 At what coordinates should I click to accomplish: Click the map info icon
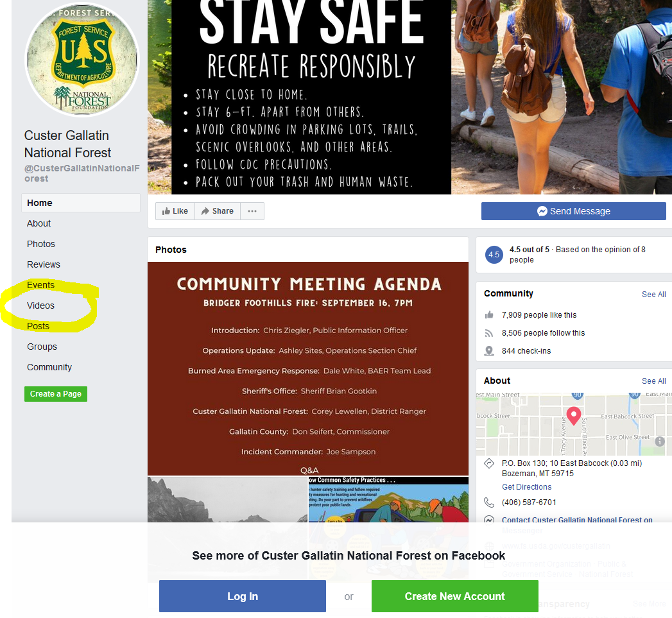point(660,441)
